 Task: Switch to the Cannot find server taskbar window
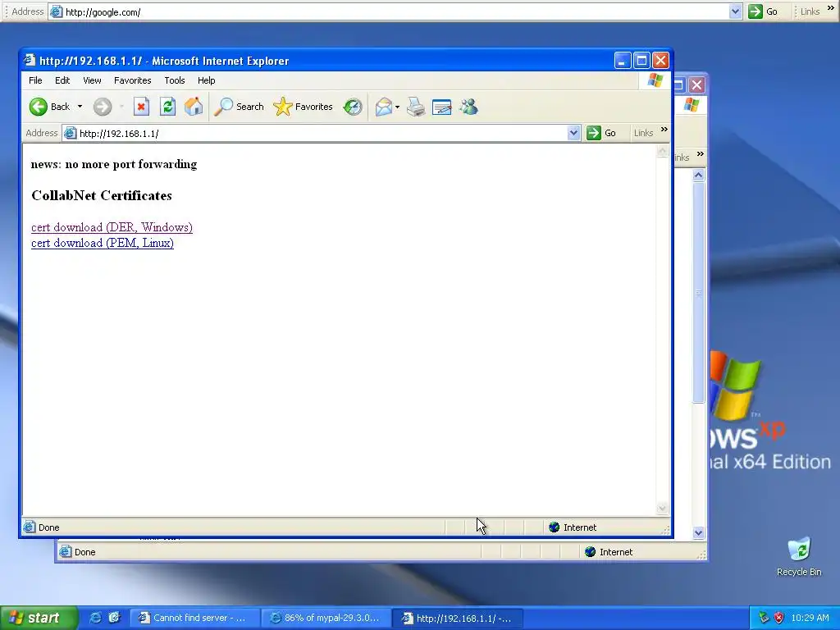tap(194, 619)
